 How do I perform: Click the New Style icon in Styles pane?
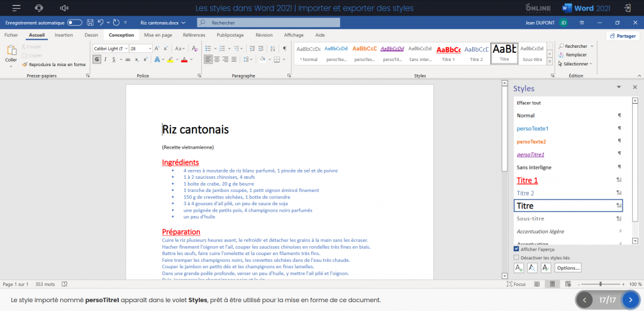519,268
